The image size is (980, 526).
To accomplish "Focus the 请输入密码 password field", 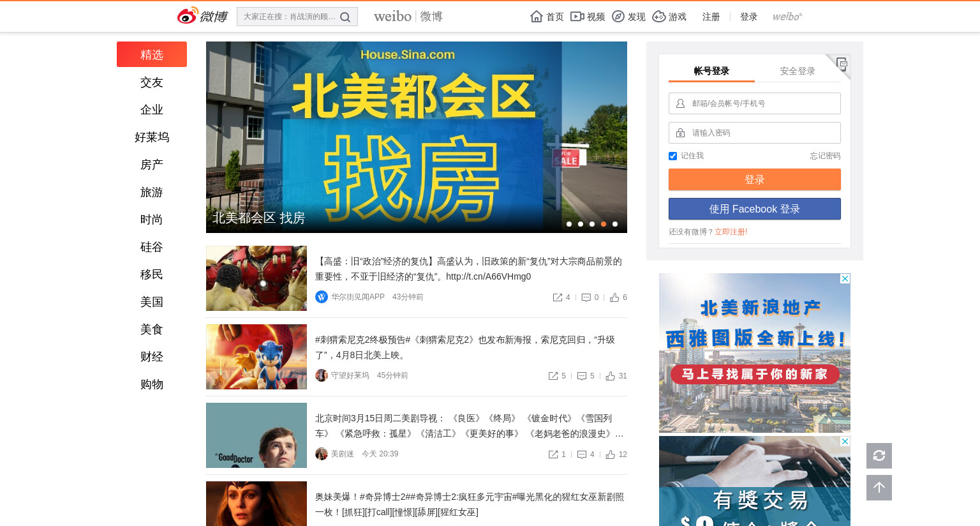I will (x=755, y=133).
